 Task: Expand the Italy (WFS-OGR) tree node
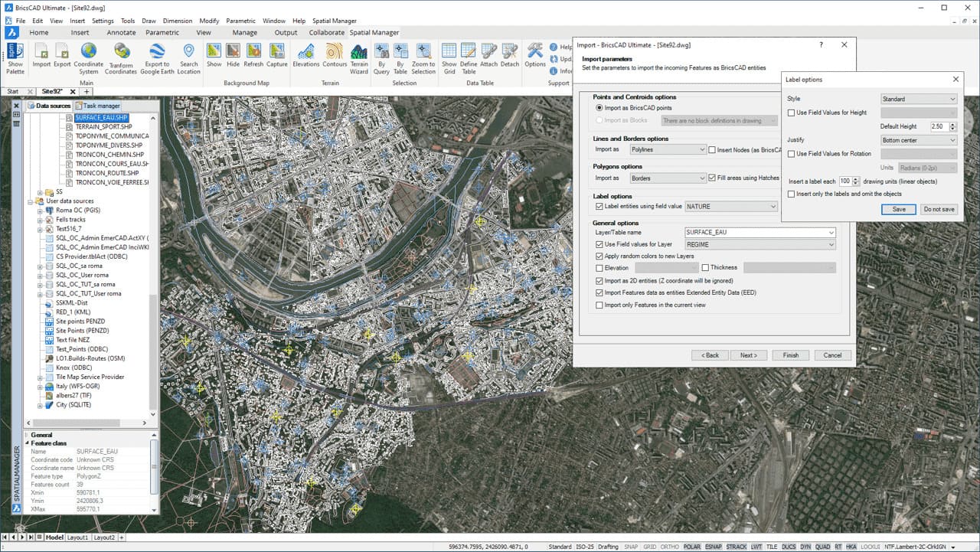coord(41,387)
